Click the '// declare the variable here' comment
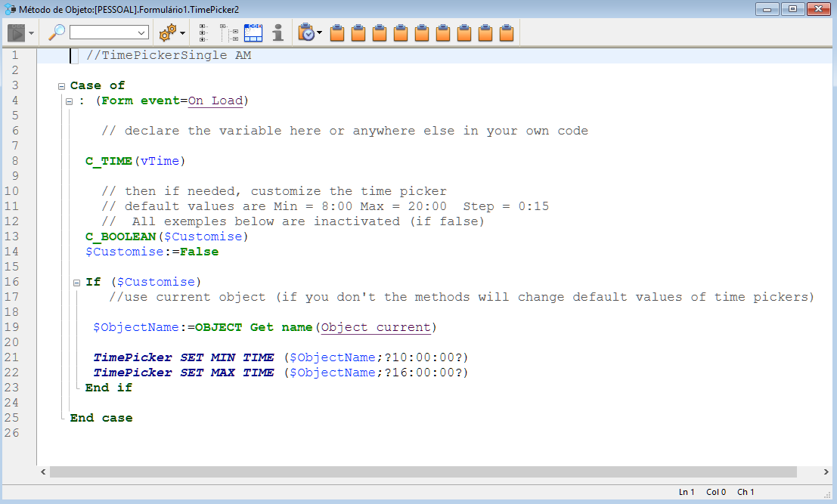The height and width of the screenshot is (504, 837). pyautogui.click(x=345, y=131)
